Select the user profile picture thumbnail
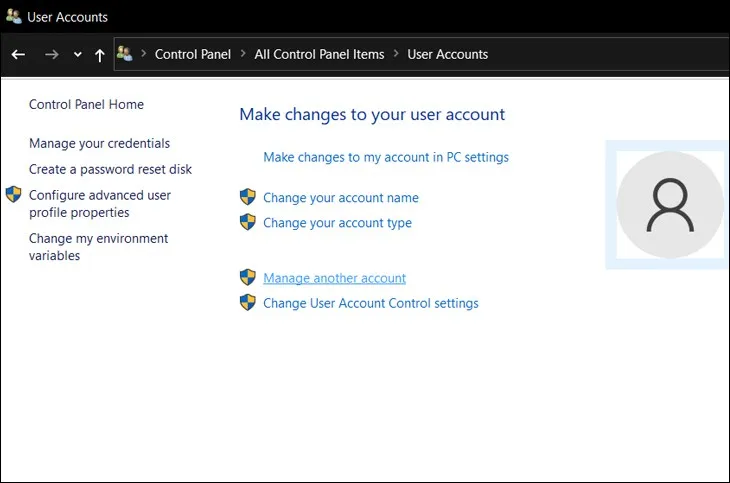The image size is (730, 483). 668,205
